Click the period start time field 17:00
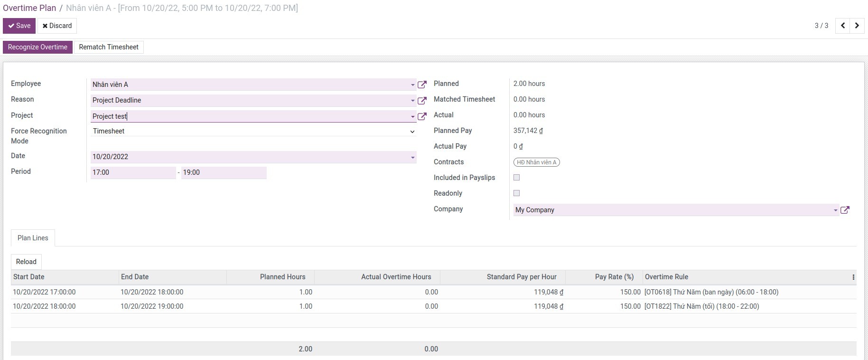The width and height of the screenshot is (868, 360). 133,172
